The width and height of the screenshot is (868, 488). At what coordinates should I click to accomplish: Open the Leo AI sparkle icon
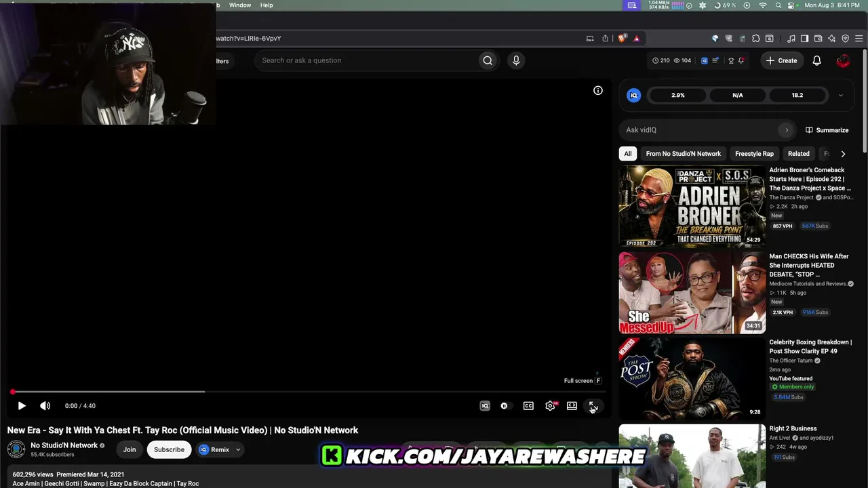coord(831,39)
